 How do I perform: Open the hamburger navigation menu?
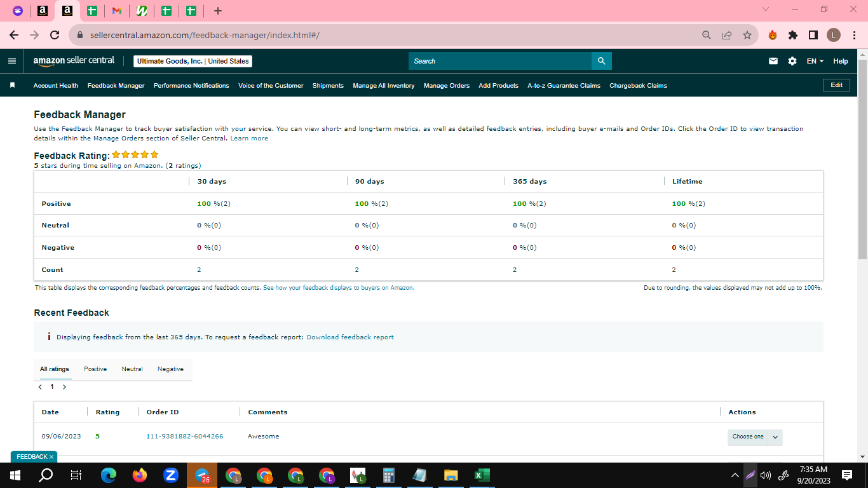click(x=11, y=61)
